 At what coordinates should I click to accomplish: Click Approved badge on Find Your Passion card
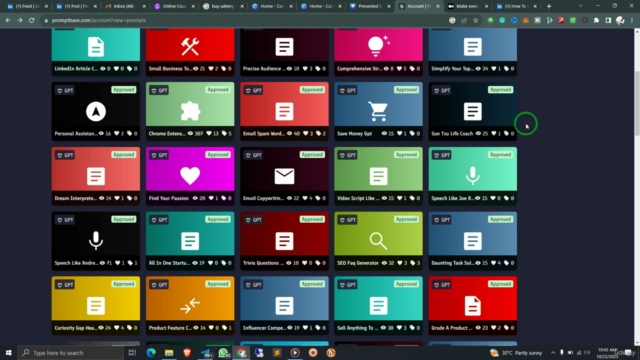(x=218, y=155)
